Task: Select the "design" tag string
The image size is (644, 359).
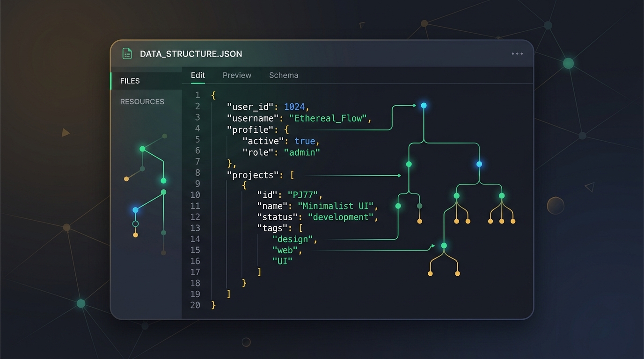Action: (293, 239)
